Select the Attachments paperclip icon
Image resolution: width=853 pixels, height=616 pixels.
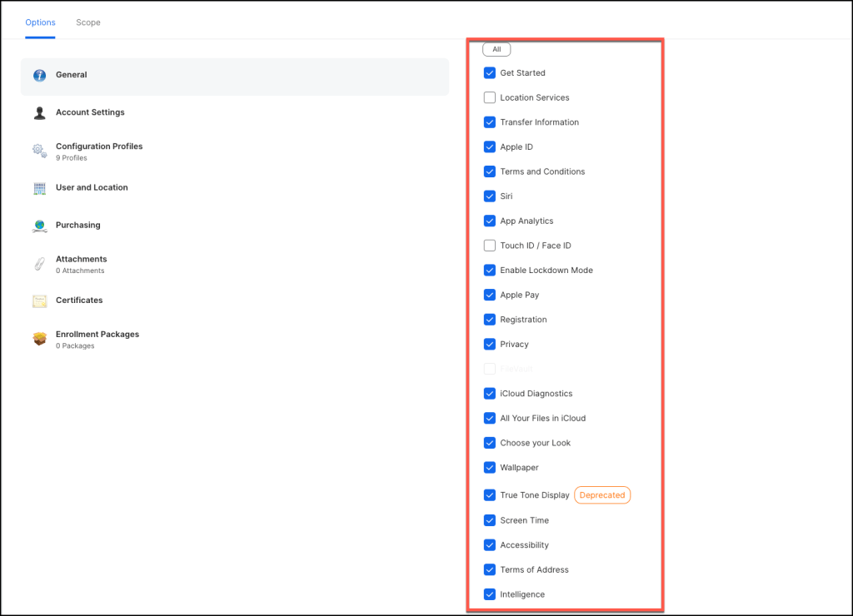point(39,264)
